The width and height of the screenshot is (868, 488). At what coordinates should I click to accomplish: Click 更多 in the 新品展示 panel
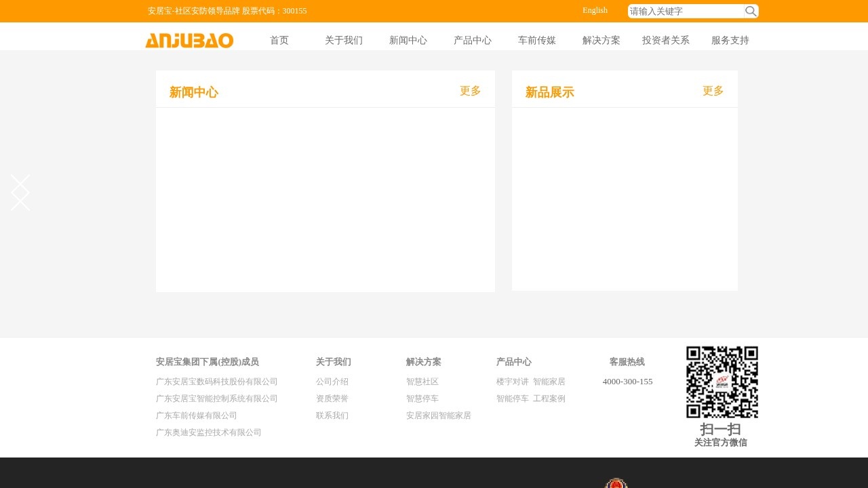click(713, 91)
